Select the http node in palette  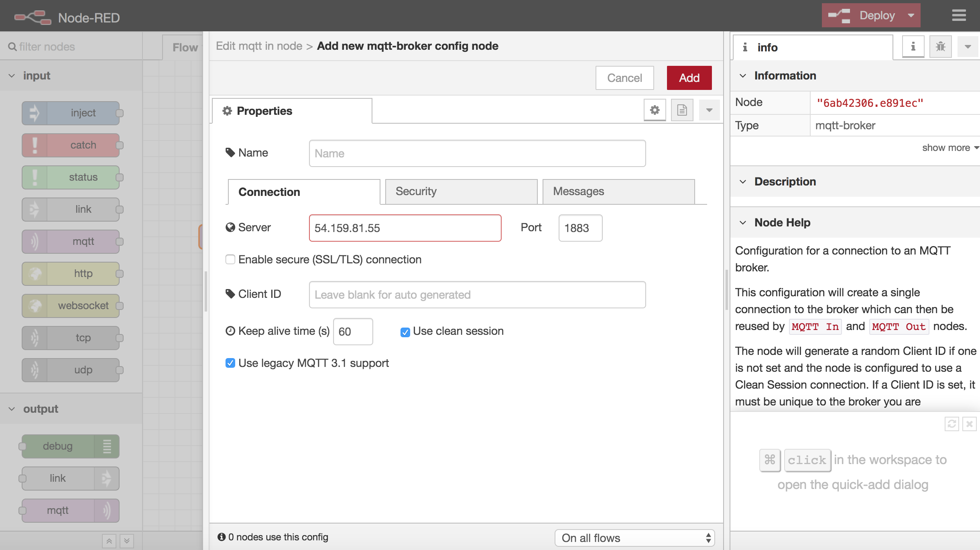click(71, 273)
